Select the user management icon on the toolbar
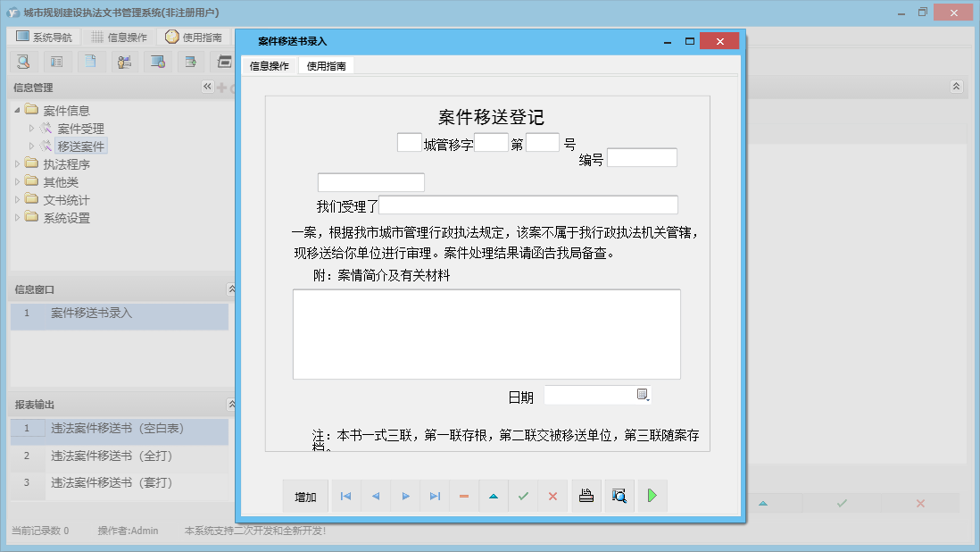980x552 pixels. coord(123,61)
